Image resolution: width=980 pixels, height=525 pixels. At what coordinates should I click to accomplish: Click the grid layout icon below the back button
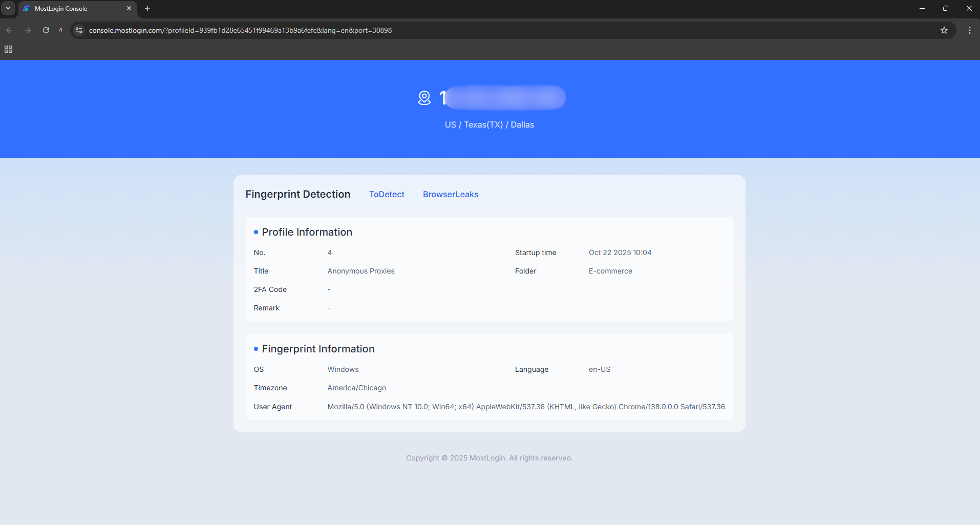point(8,49)
